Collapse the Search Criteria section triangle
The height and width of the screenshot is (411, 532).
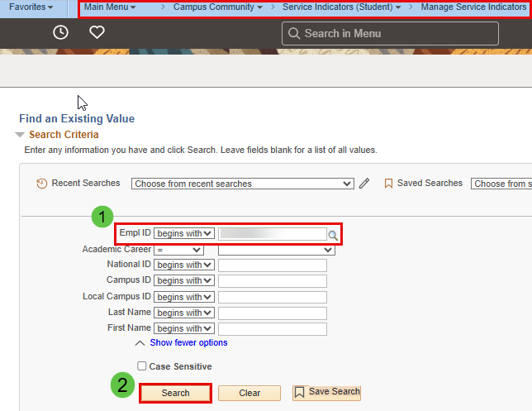coord(20,135)
